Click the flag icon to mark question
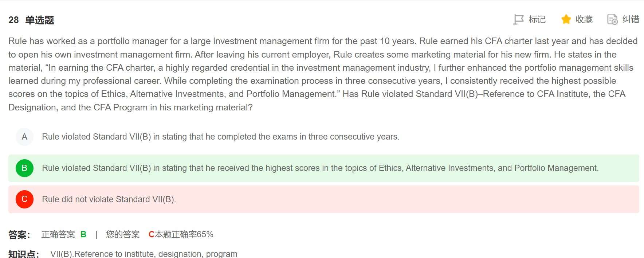This screenshot has width=644, height=258. (x=518, y=19)
